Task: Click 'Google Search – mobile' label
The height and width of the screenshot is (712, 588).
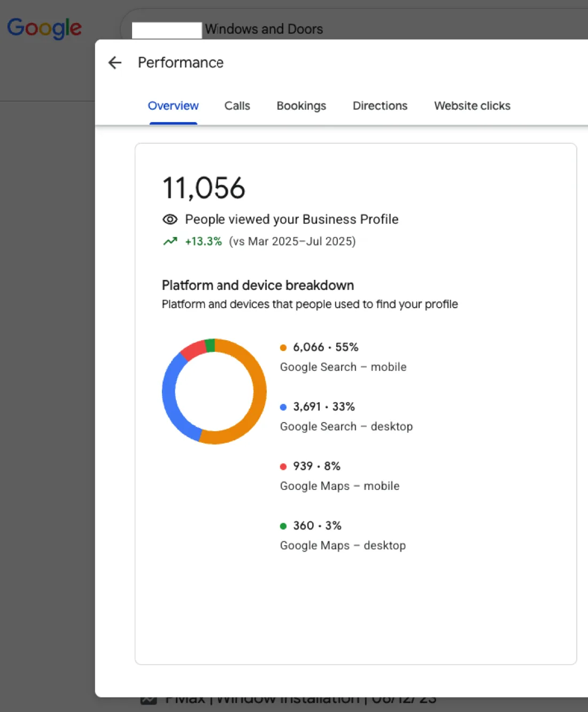Action: tap(343, 367)
